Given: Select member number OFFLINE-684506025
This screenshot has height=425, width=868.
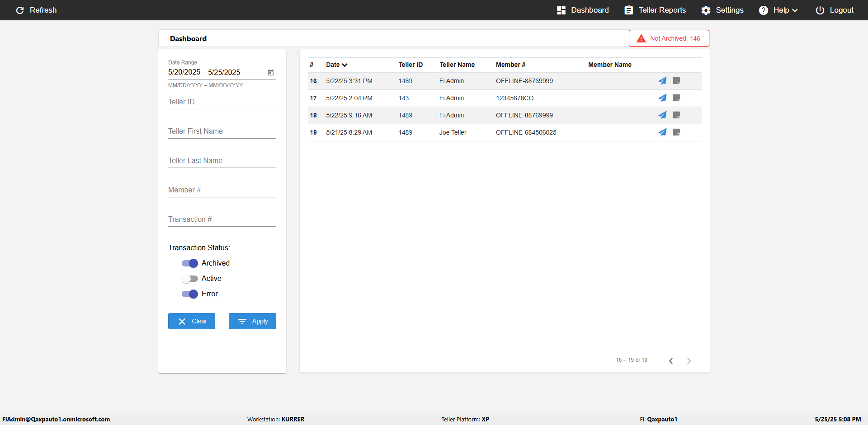Looking at the screenshot, I should [526, 132].
